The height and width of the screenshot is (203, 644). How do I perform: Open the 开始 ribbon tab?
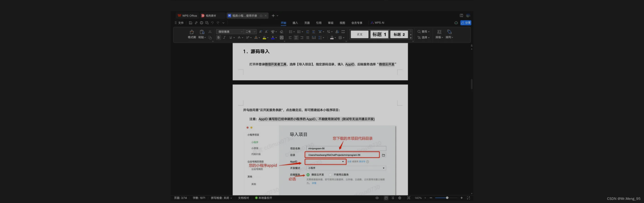coord(283,23)
